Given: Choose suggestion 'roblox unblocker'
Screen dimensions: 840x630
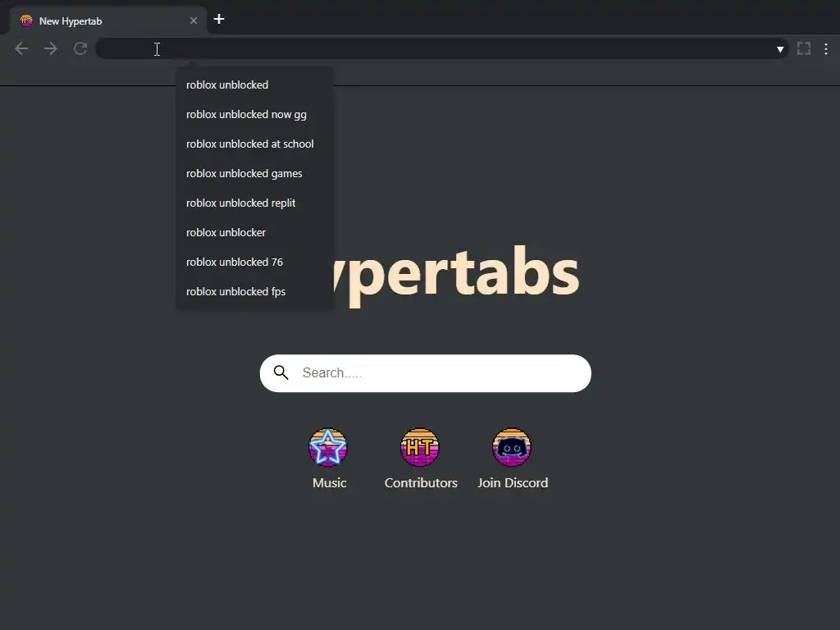Looking at the screenshot, I should point(255,232).
